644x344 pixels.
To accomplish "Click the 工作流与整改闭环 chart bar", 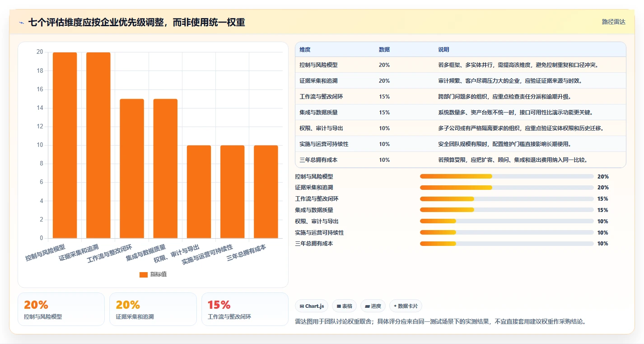I will (x=132, y=169).
